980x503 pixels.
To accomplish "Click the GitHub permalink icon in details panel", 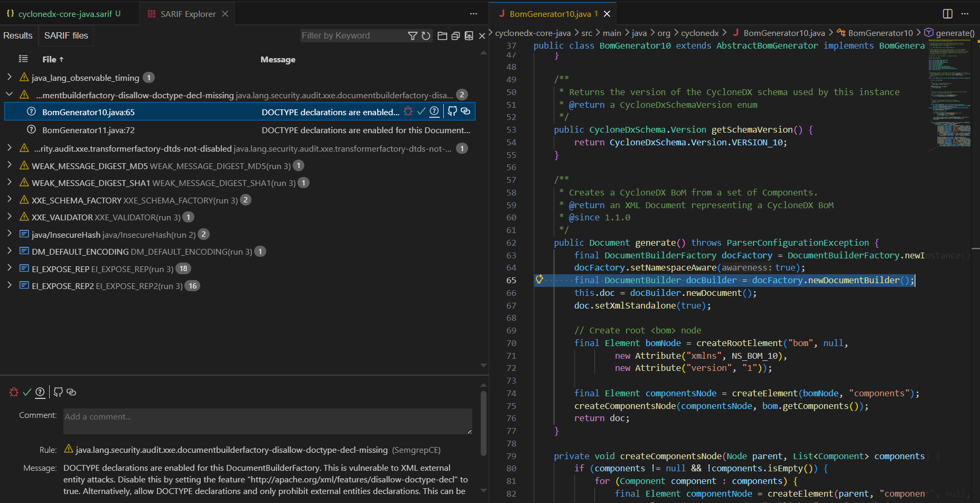I will pos(58,392).
